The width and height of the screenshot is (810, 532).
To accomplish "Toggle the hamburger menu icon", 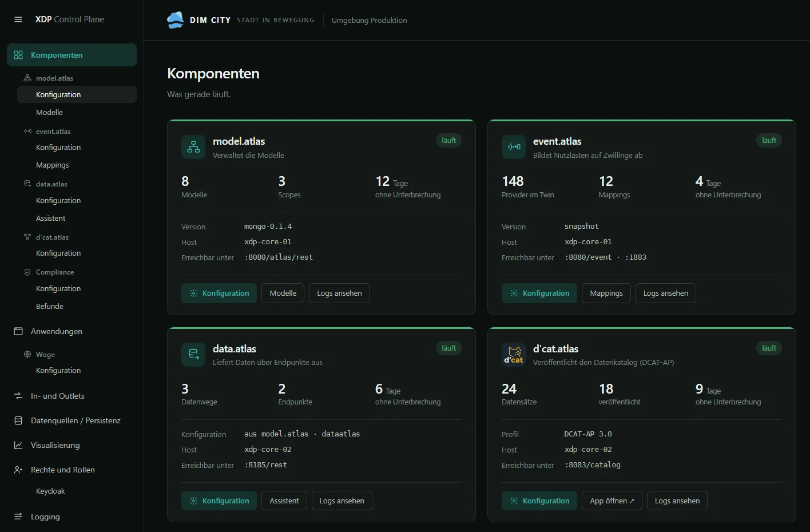I will point(18,19).
